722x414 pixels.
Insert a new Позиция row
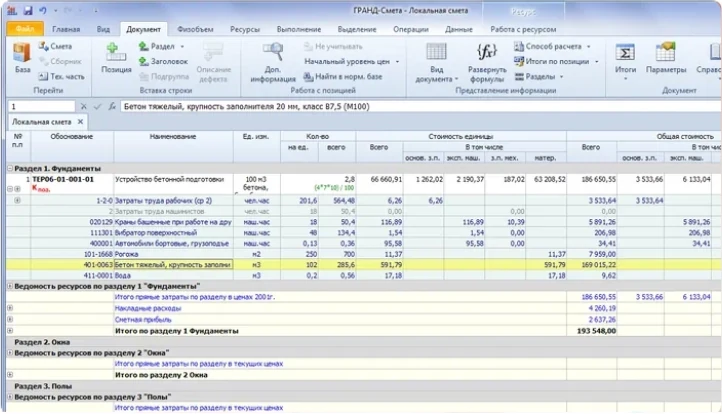pos(116,58)
